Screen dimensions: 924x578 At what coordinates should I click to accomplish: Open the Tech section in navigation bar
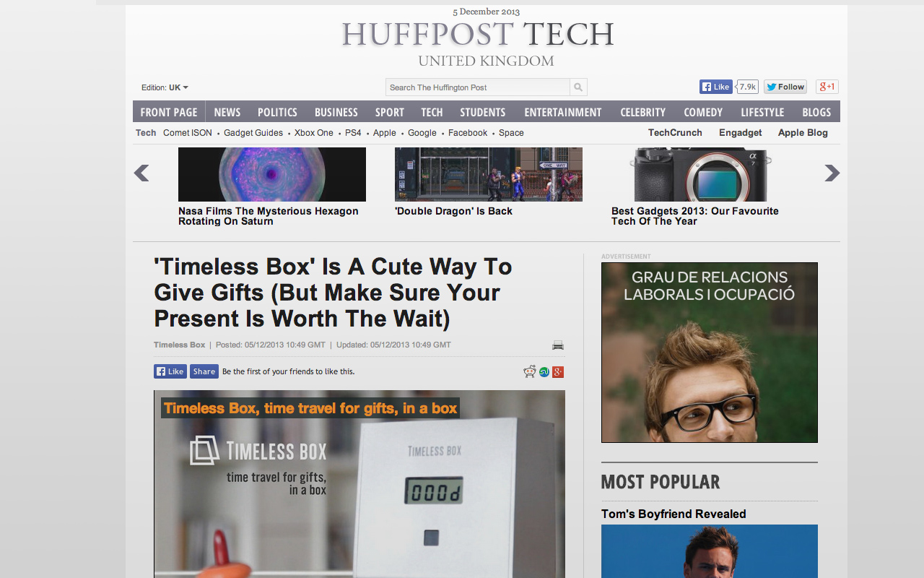pos(432,112)
